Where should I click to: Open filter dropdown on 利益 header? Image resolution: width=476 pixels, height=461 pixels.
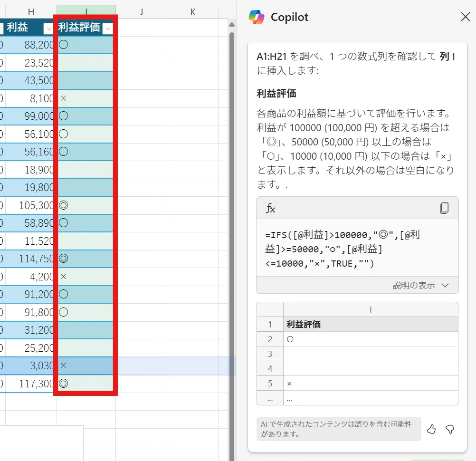tap(48, 29)
